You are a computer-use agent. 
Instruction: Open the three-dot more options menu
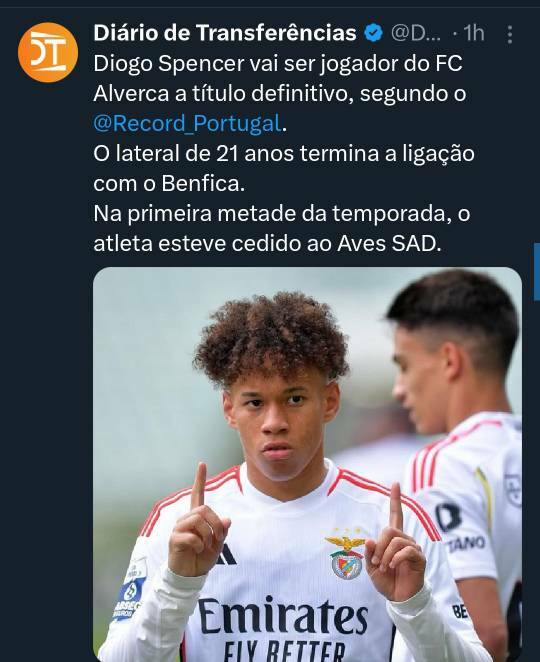click(x=510, y=34)
